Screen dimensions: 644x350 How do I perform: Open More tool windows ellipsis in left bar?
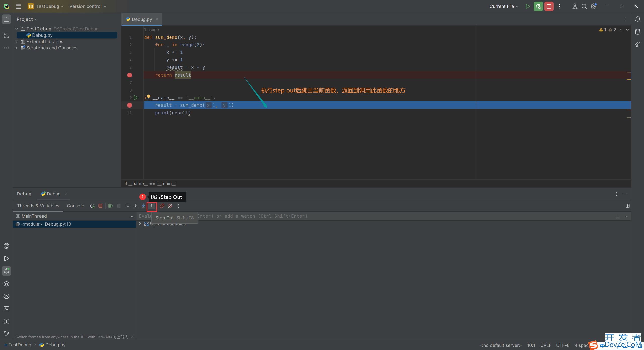click(x=6, y=48)
